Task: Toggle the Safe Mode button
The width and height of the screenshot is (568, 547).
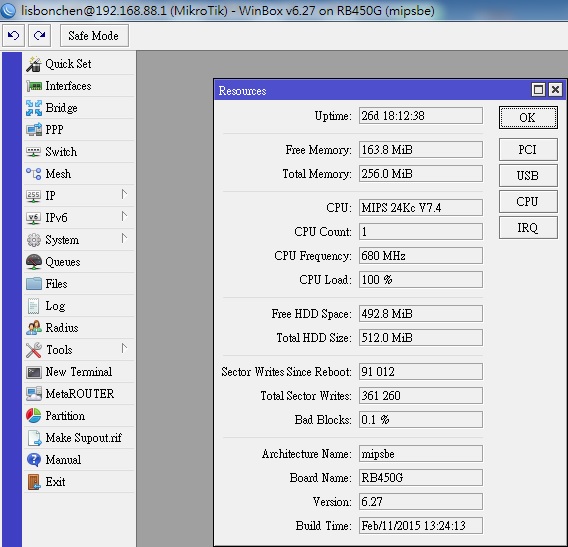Action: click(x=94, y=36)
